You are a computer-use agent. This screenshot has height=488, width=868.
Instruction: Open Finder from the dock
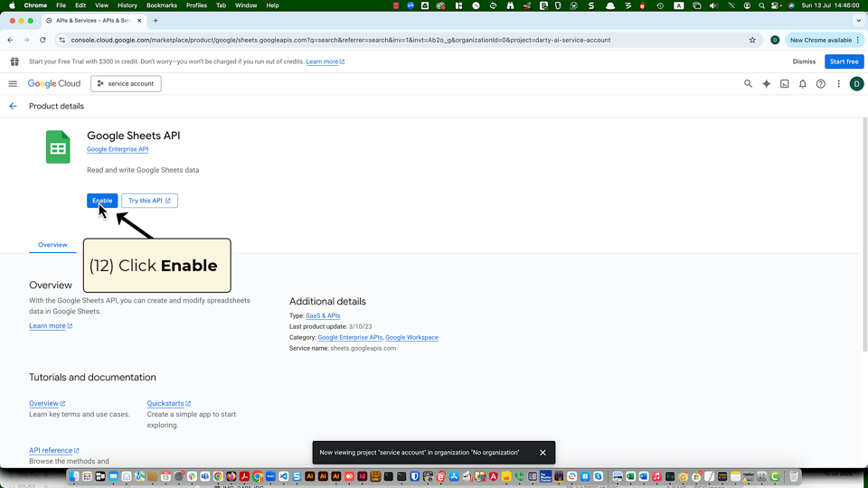click(73, 476)
